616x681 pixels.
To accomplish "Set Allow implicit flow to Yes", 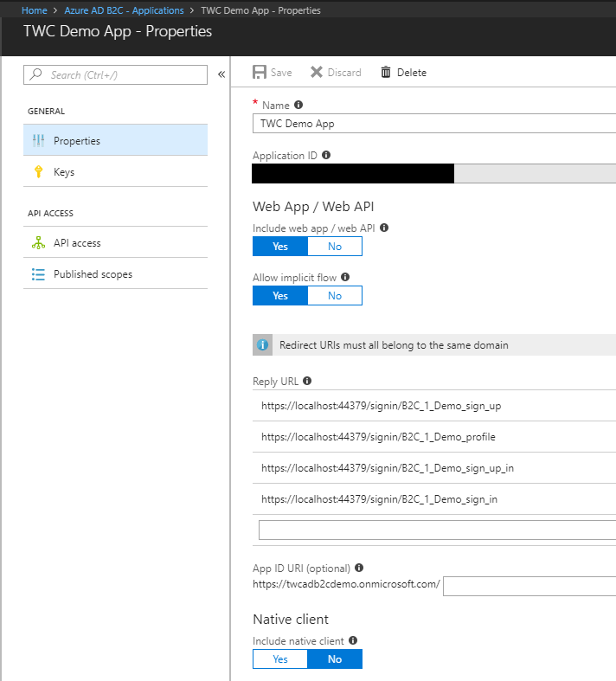I will point(280,296).
